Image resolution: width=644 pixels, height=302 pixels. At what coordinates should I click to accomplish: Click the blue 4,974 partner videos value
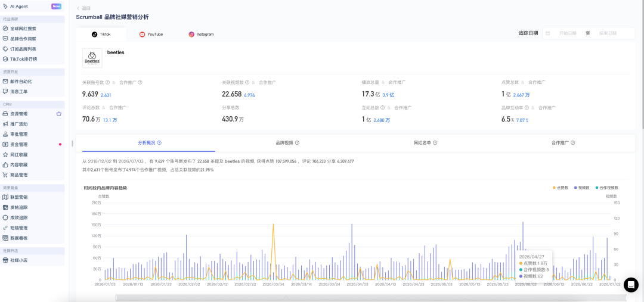point(249,95)
